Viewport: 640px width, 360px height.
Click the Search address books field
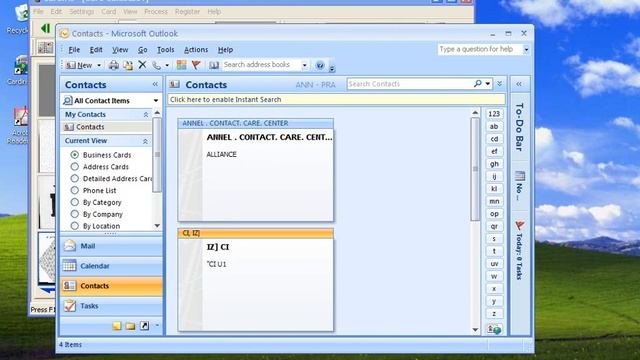[x=261, y=65]
